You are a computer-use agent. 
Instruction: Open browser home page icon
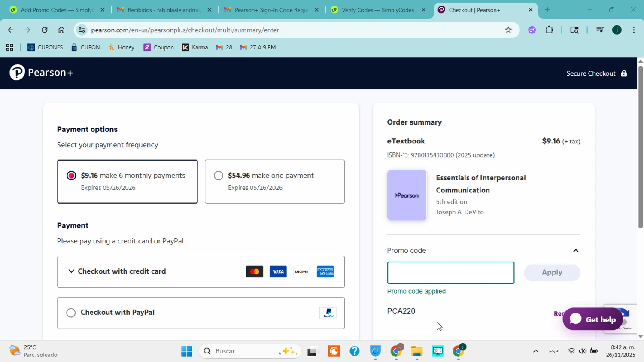tap(61, 30)
